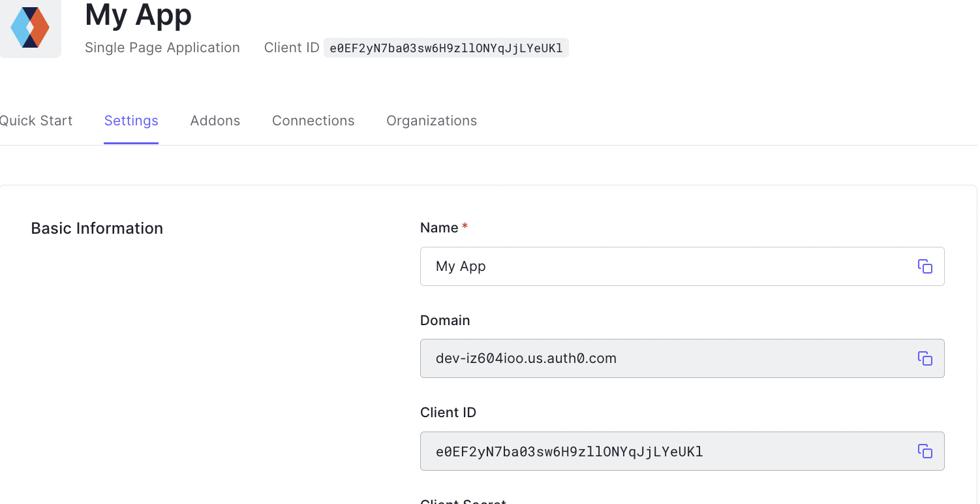
Task: Click the Name field label
Action: click(439, 228)
